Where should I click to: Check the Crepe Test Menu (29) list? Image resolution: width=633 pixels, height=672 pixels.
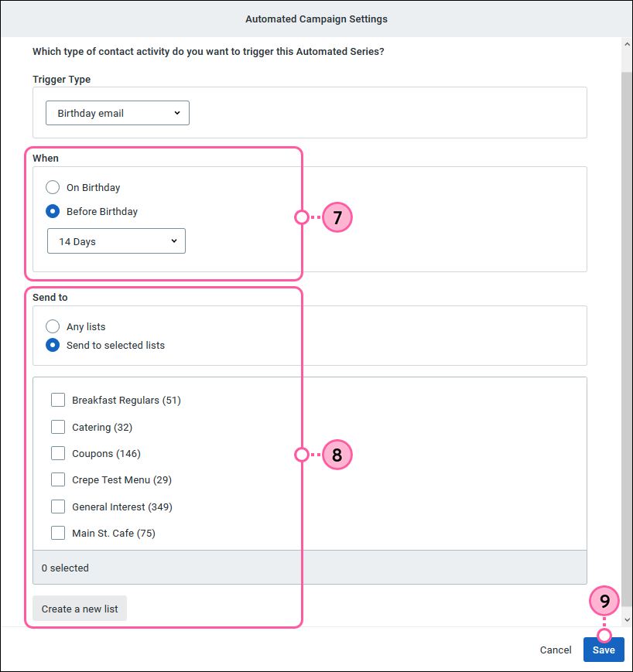[58, 479]
